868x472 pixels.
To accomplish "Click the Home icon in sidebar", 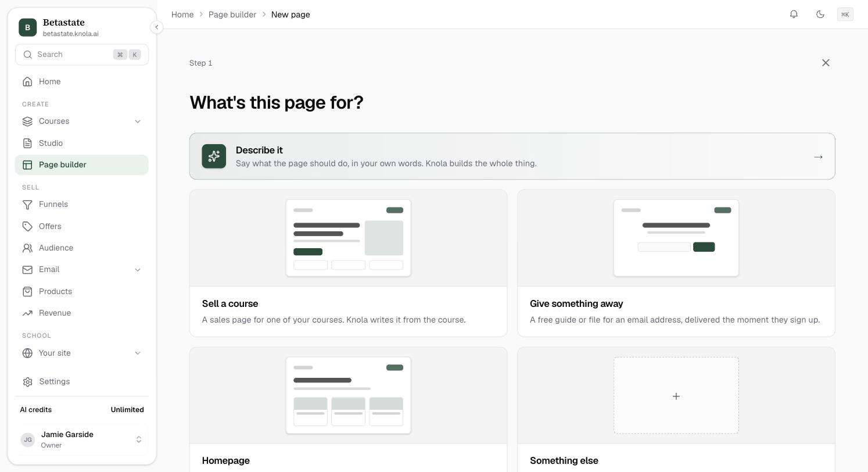I will pyautogui.click(x=27, y=82).
